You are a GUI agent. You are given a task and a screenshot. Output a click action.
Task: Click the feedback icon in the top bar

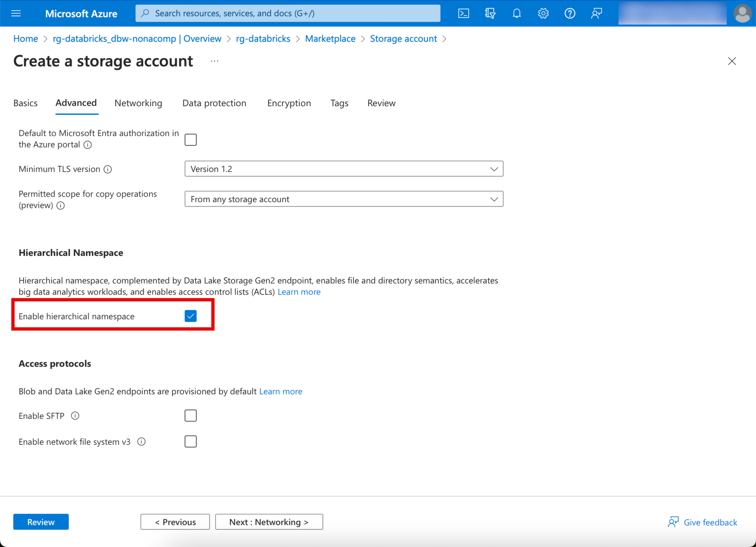[596, 14]
